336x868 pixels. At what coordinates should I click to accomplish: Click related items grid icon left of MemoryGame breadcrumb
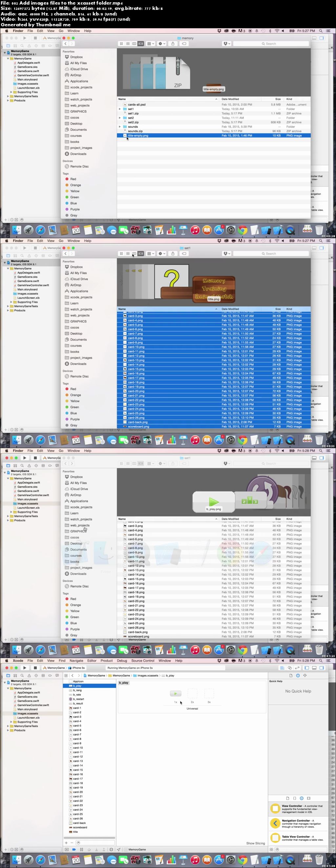pyautogui.click(x=66, y=675)
